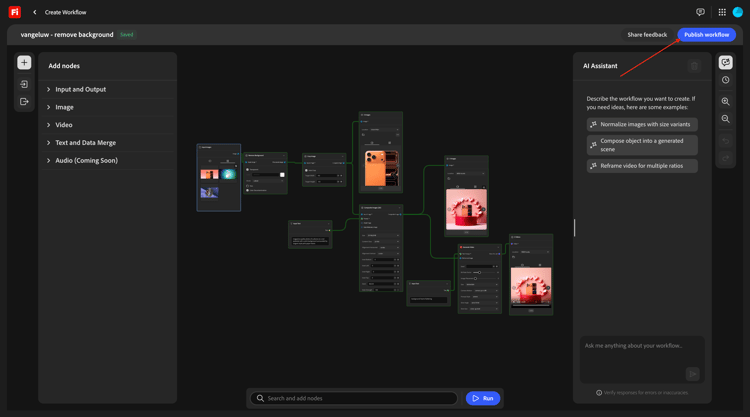Collapse the Remove Background node chevron
The height and width of the screenshot is (417, 750).
284,155
